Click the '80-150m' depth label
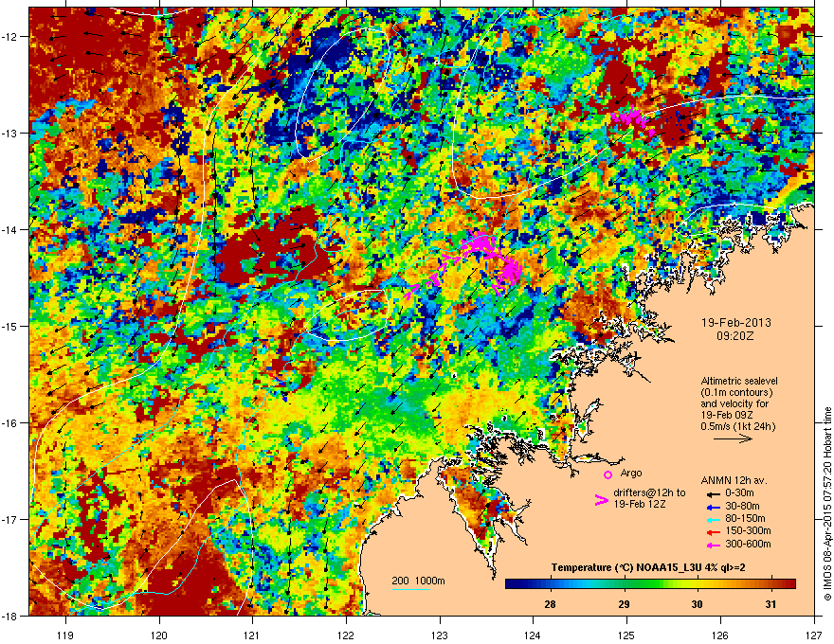 pos(745,519)
